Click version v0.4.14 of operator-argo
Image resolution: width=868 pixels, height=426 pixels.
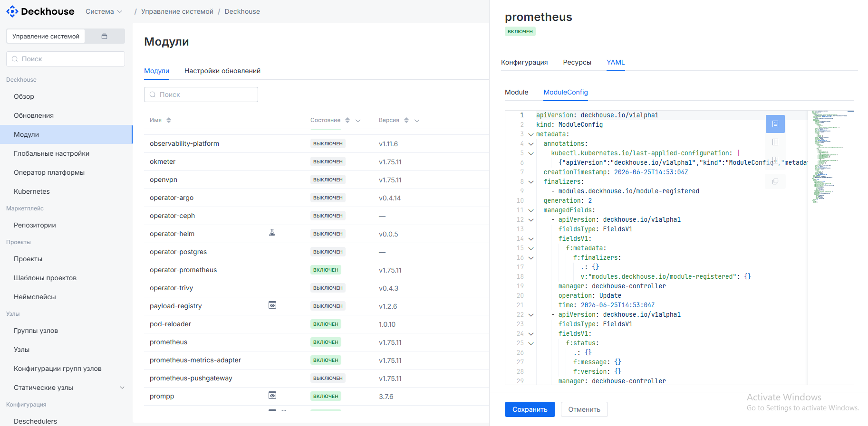[x=390, y=198]
